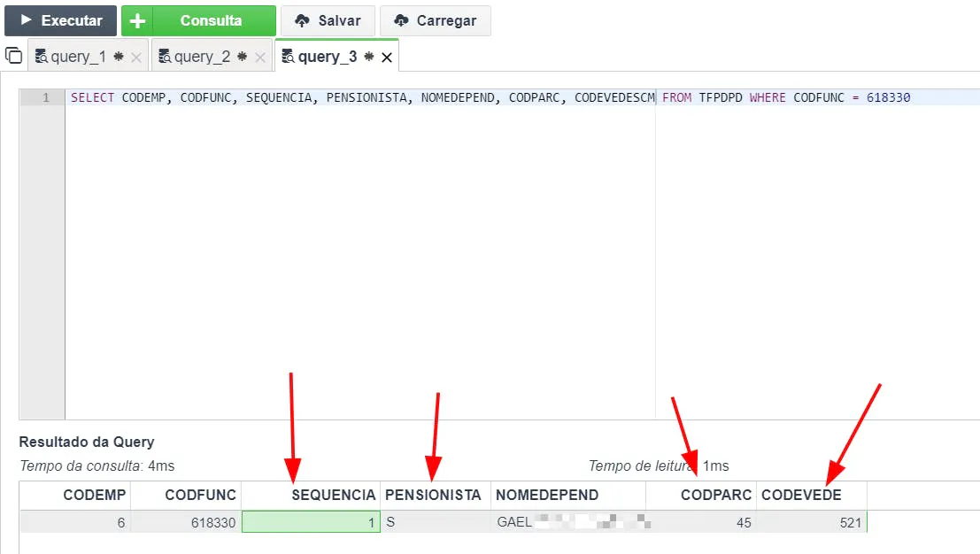980x554 pixels.
Task: Click the tab list icon left of query_1
Action: pos(13,56)
